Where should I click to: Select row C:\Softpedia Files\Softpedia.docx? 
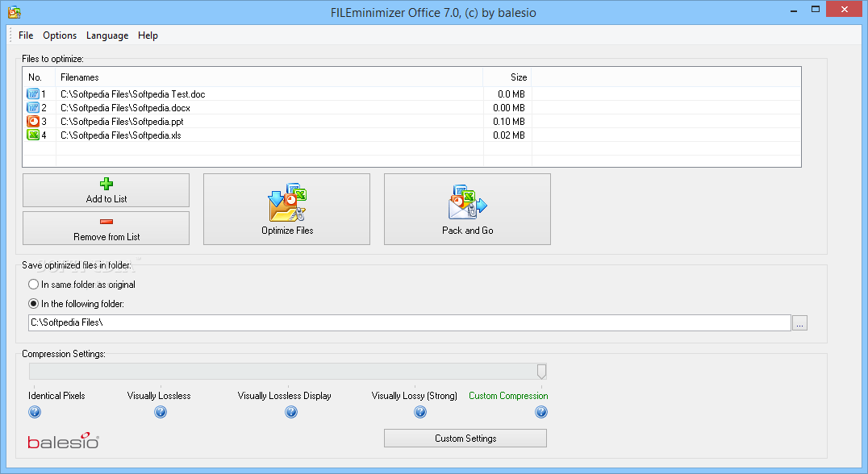pyautogui.click(x=412, y=108)
